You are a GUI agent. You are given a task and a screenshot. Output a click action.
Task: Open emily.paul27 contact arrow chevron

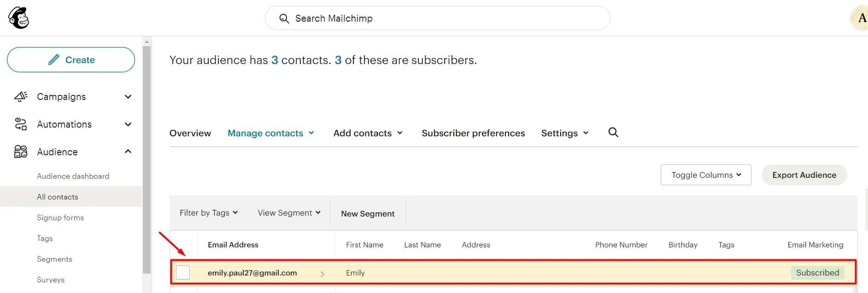(x=323, y=274)
